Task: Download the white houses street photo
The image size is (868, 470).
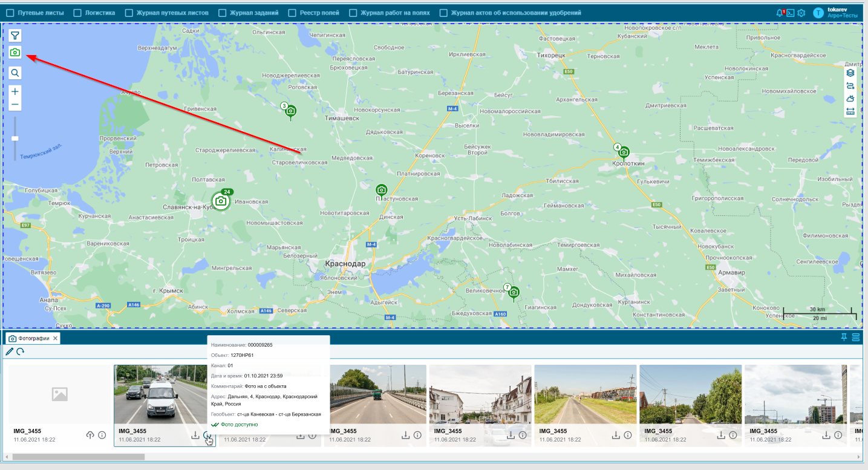Action: pyautogui.click(x=511, y=435)
